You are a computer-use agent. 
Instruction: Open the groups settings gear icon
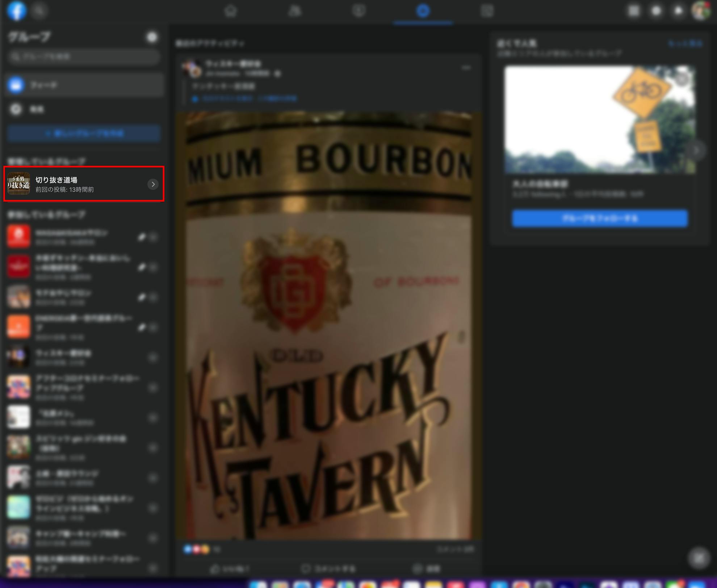(152, 37)
